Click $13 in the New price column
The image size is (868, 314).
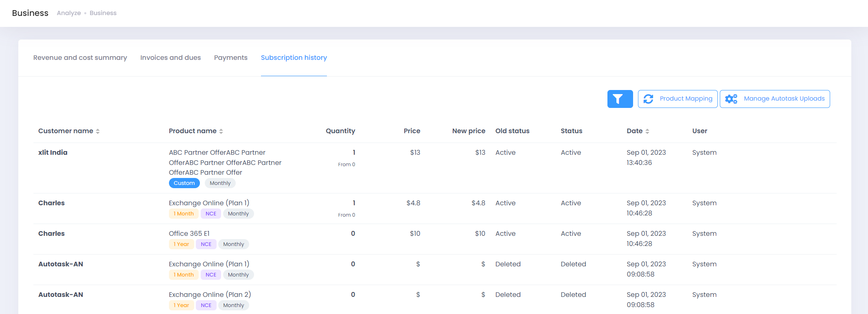tap(480, 152)
